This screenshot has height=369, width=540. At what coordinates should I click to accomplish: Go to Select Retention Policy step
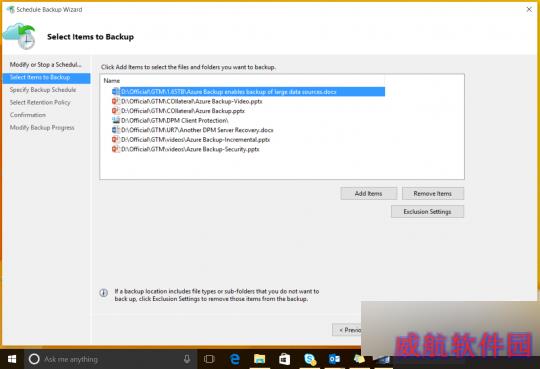point(40,102)
